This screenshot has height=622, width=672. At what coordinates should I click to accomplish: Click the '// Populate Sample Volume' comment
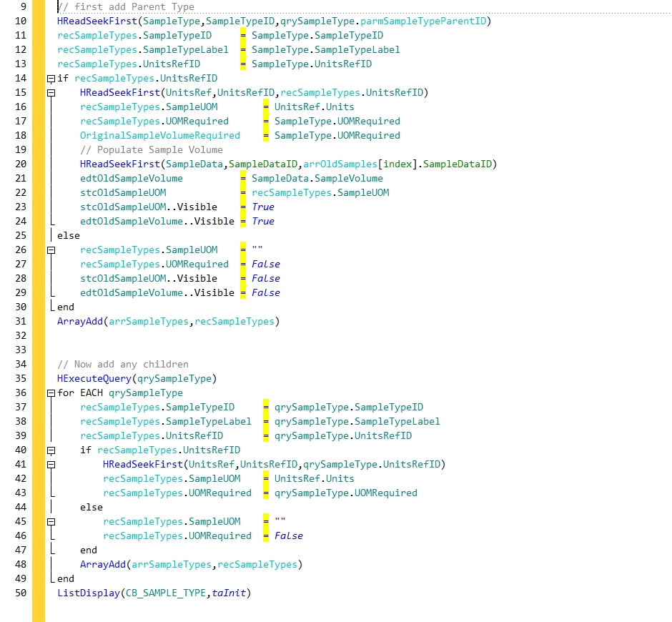point(151,150)
